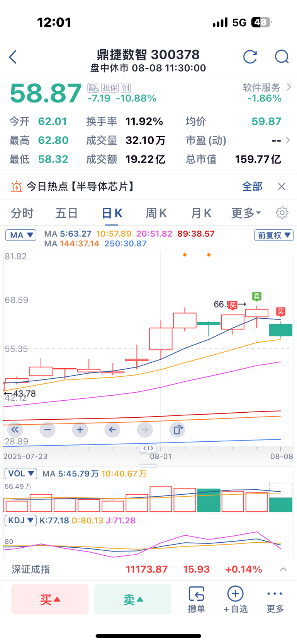
Task: Tap 最低 value 58.32
Action: click(x=53, y=159)
